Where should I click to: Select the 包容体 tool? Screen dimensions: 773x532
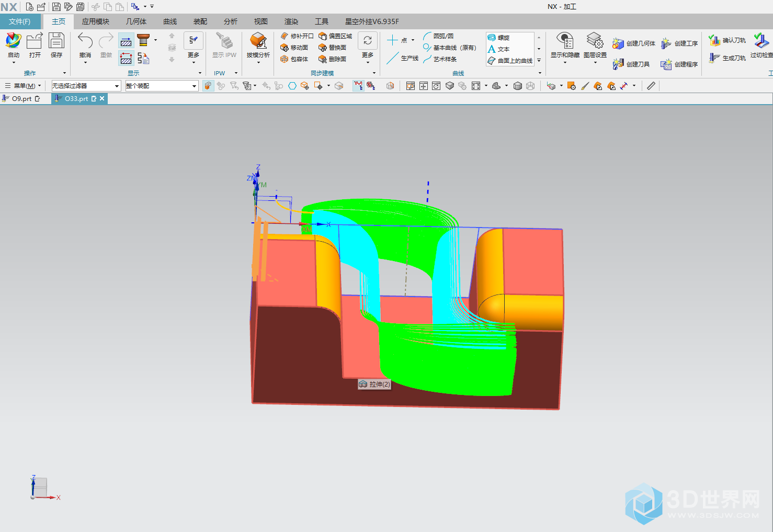(x=294, y=59)
